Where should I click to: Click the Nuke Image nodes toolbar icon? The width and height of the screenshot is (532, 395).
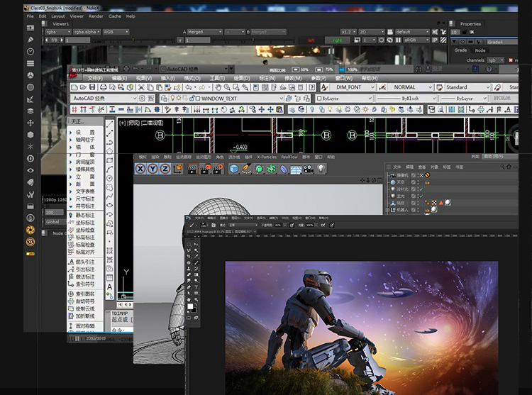[31, 28]
